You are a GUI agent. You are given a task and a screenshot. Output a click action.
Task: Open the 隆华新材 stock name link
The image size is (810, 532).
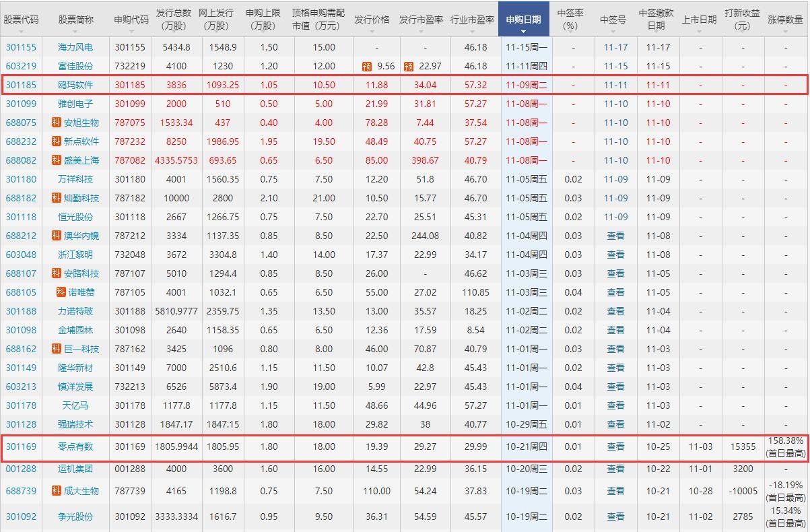(x=75, y=368)
